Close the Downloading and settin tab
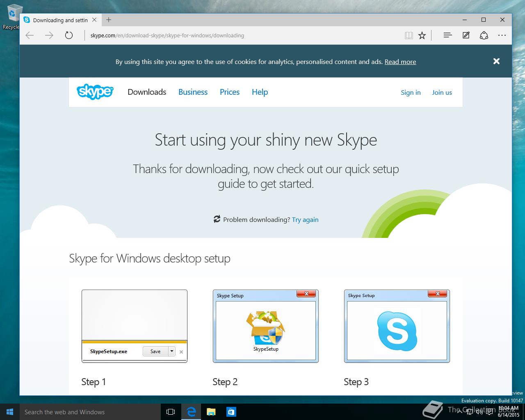Image resolution: width=525 pixels, height=420 pixels. (x=94, y=20)
